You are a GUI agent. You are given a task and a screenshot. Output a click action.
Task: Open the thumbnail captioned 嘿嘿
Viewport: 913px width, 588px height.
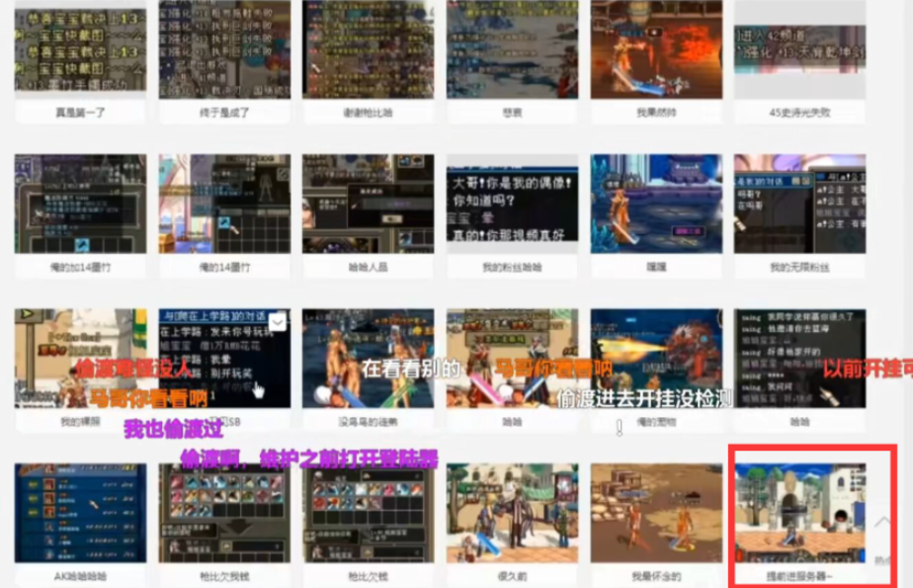pyautogui.click(x=656, y=204)
